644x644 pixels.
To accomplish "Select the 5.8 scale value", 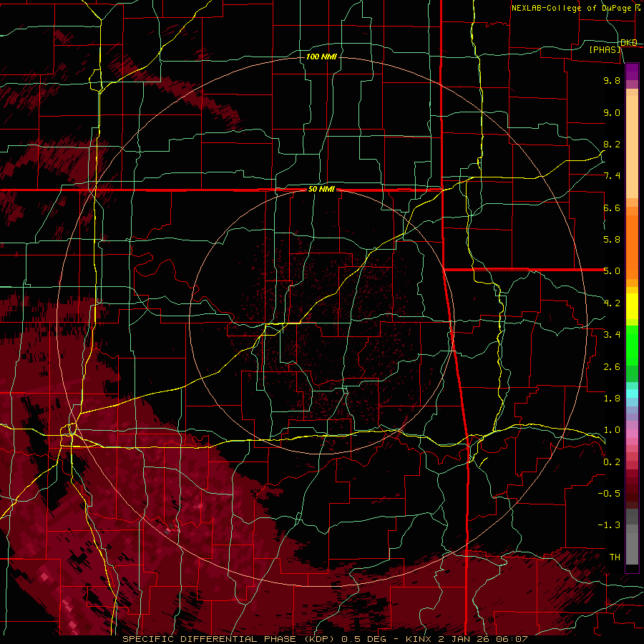I will click(612, 240).
